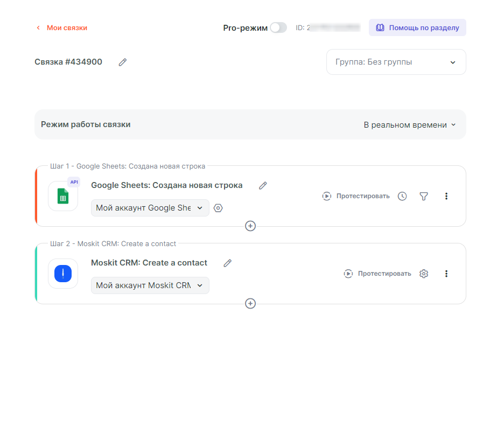Toggle the Pro-режим switch
This screenshot has width=504, height=433.
point(278,28)
